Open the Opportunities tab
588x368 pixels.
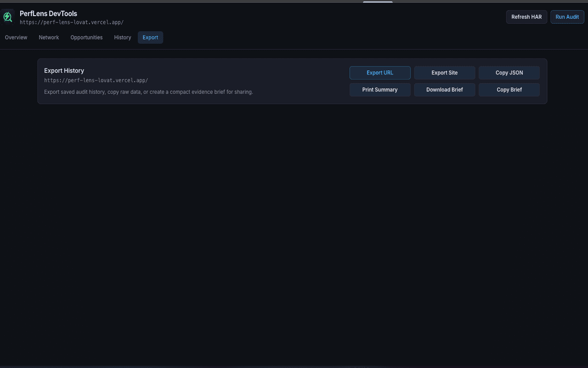pos(86,38)
